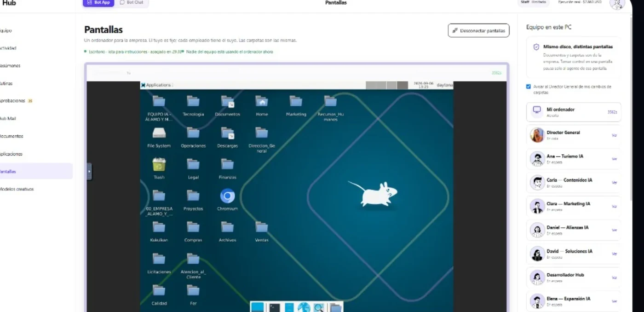Open the File System drive icon
The width and height of the screenshot is (644, 312).
[159, 133]
